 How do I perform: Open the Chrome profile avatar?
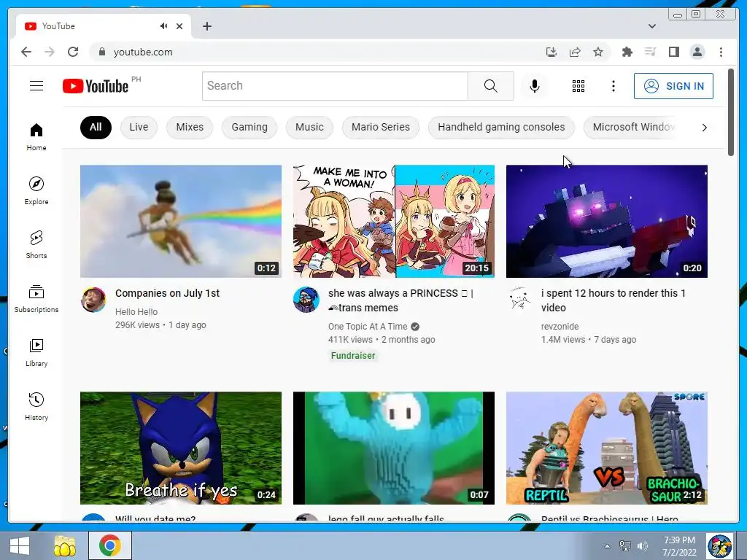pos(697,52)
